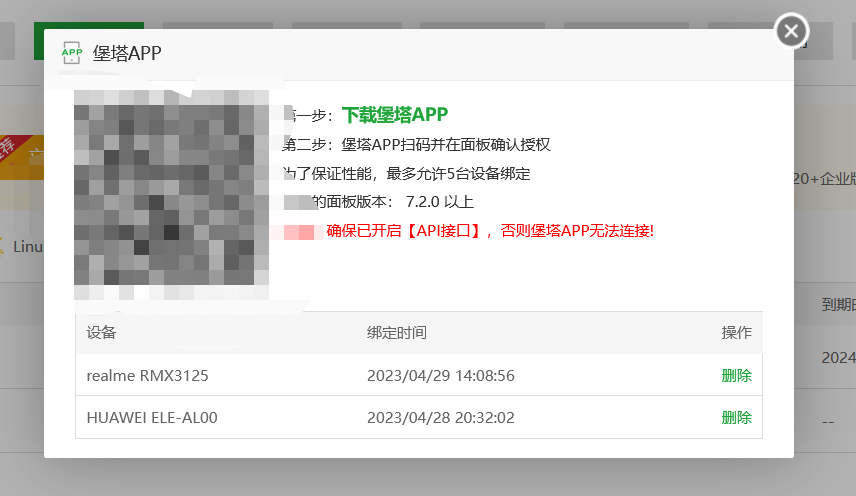This screenshot has width=856, height=496.
Task: Click the 2023/04/29 14:08:56 binding time
Action: [441, 375]
